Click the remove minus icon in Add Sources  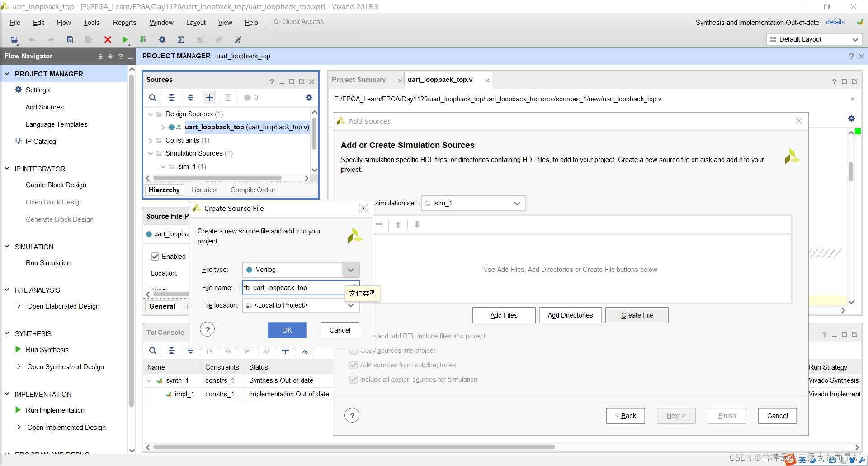pos(379,225)
